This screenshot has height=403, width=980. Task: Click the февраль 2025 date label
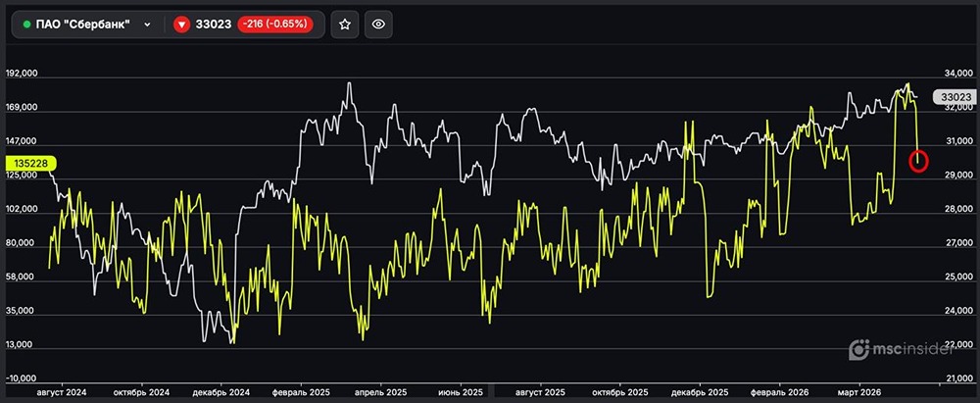click(301, 392)
